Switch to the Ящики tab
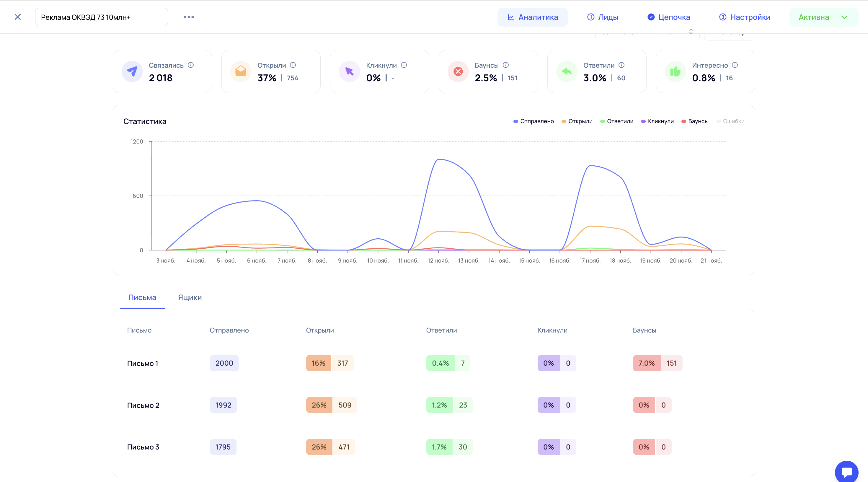Viewport: 868px width, 482px height. point(190,298)
